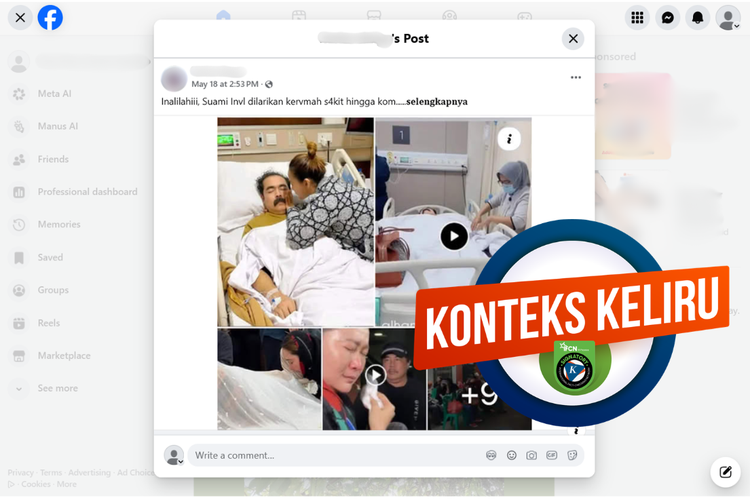
Task: Insert an avatar sticker in comment
Action: (x=491, y=456)
